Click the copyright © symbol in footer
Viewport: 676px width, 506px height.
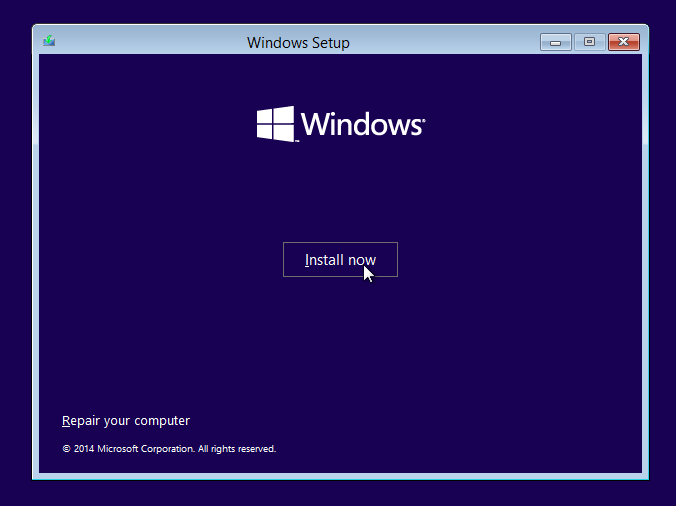pos(66,449)
